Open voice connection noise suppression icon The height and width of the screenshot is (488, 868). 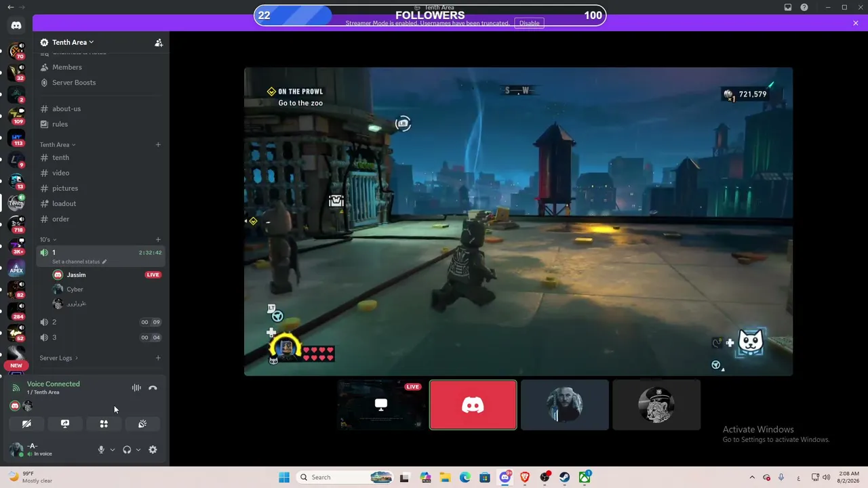click(x=136, y=388)
